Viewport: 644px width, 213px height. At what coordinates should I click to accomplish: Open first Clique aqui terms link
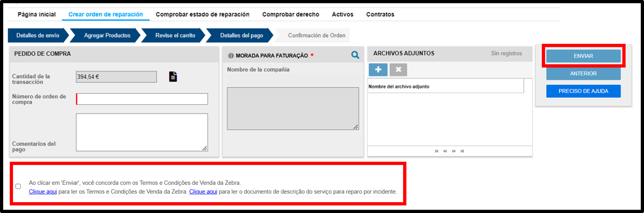click(x=43, y=192)
